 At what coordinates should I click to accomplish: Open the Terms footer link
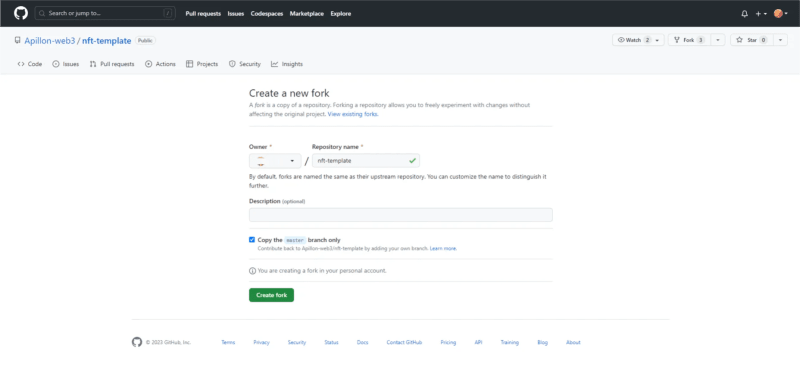(x=228, y=343)
